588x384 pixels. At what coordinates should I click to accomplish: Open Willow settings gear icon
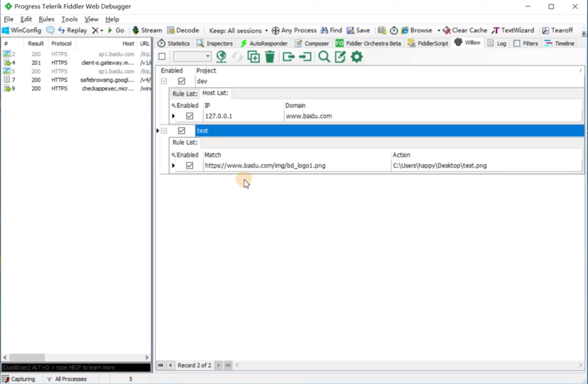(356, 57)
